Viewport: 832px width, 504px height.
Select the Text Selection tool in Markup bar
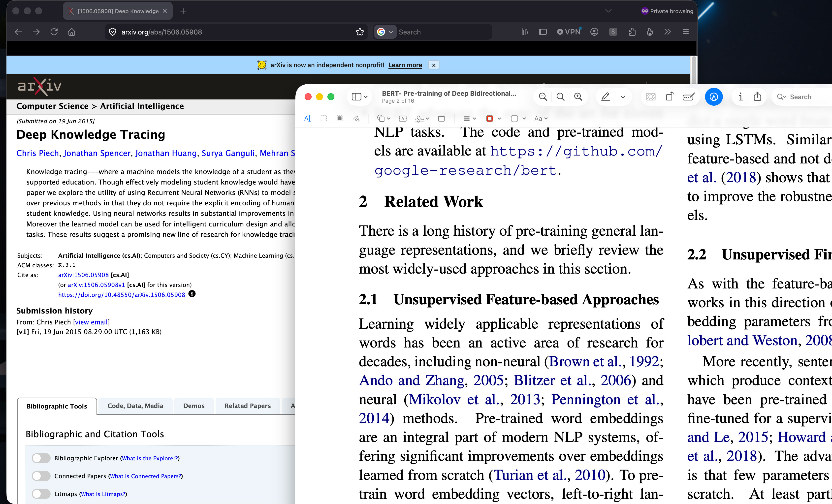307,119
